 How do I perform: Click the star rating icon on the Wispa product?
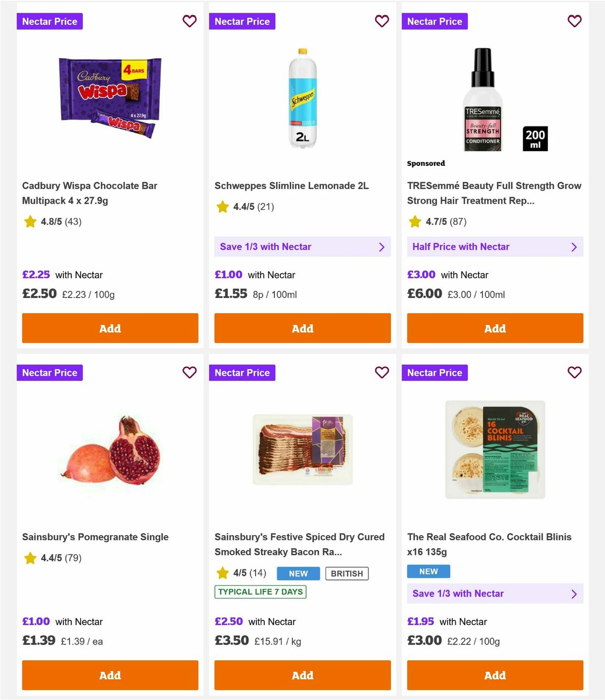[x=30, y=221]
